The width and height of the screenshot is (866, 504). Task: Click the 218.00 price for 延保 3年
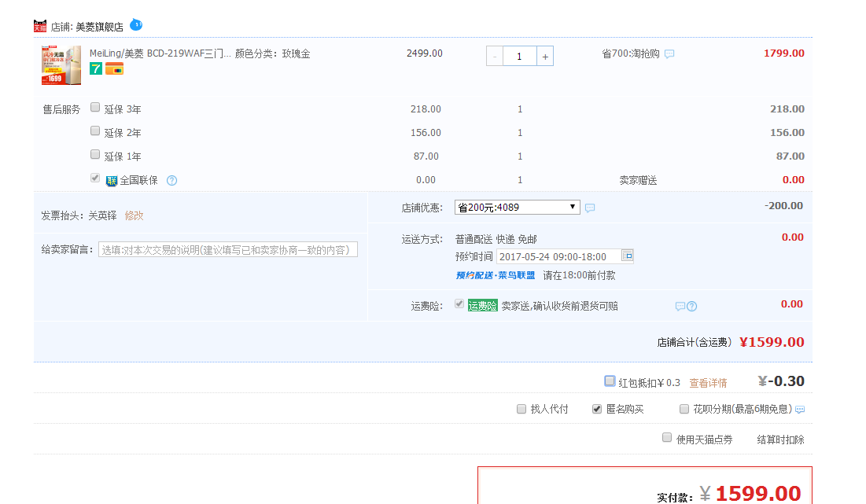pos(426,109)
